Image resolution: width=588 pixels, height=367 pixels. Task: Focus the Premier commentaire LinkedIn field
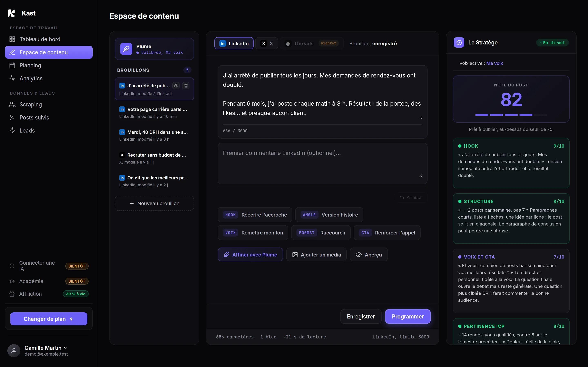click(322, 163)
